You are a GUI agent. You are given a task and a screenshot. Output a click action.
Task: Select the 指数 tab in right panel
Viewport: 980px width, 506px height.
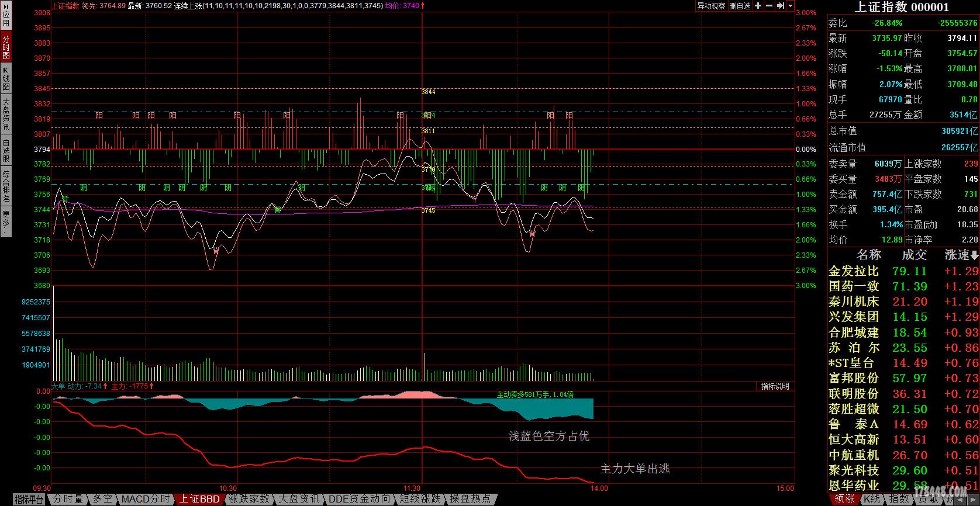899,500
